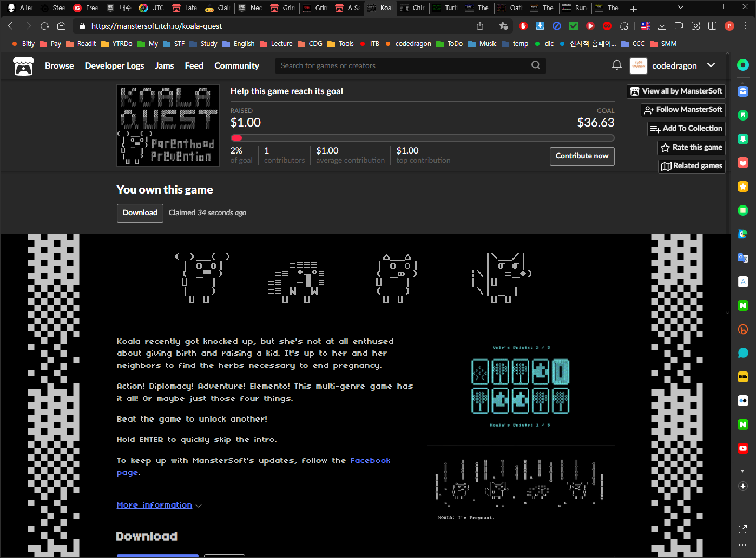The width and height of the screenshot is (756, 558).
Task: Open the Facebook page link
Action: pyautogui.click(x=370, y=461)
